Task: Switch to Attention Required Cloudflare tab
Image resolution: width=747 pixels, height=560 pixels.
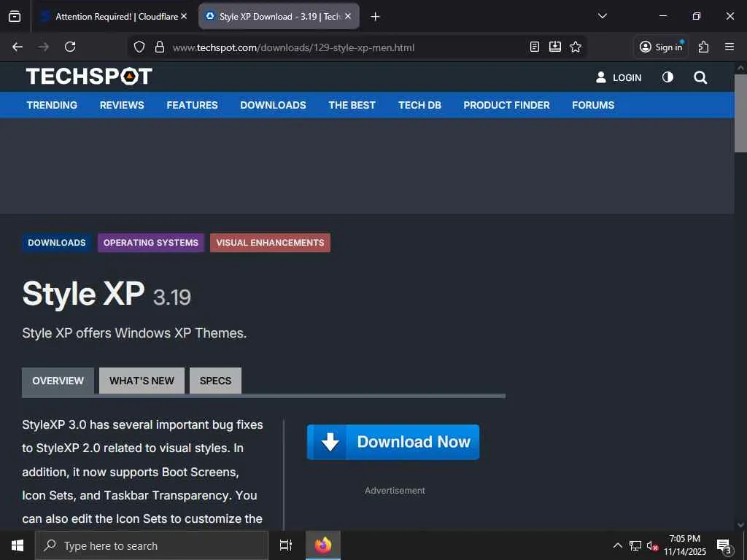Action: [x=115, y=16]
